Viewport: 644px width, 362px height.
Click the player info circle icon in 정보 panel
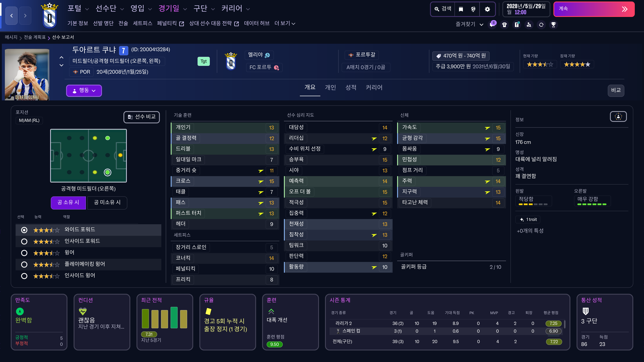click(x=618, y=116)
